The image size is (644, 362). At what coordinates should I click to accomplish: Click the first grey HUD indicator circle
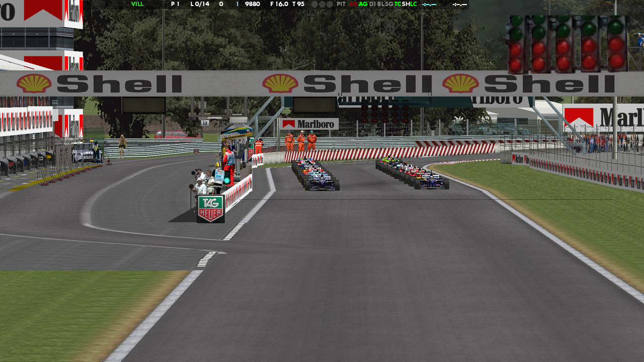(314, 4)
